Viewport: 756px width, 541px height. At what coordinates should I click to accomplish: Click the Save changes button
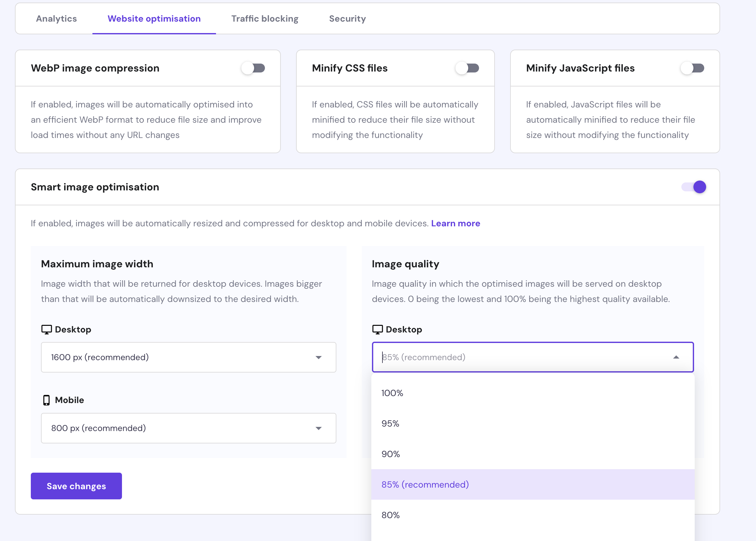pos(76,486)
